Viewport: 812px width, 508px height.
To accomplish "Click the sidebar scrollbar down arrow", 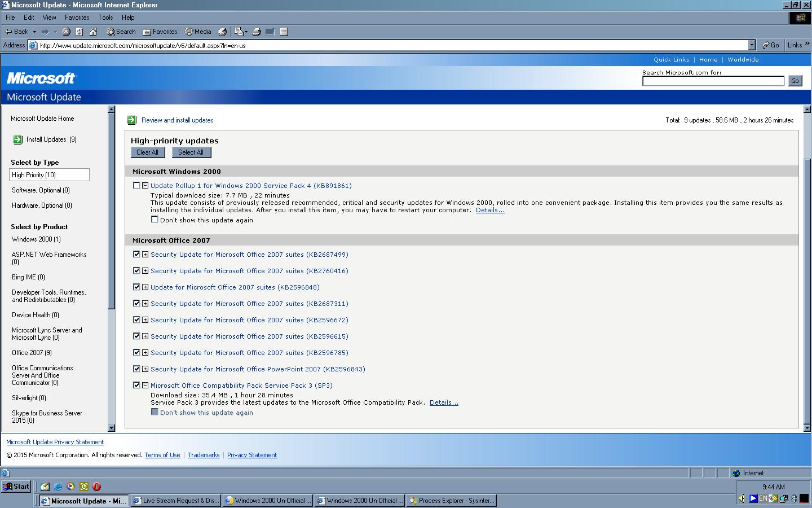I will click(111, 428).
